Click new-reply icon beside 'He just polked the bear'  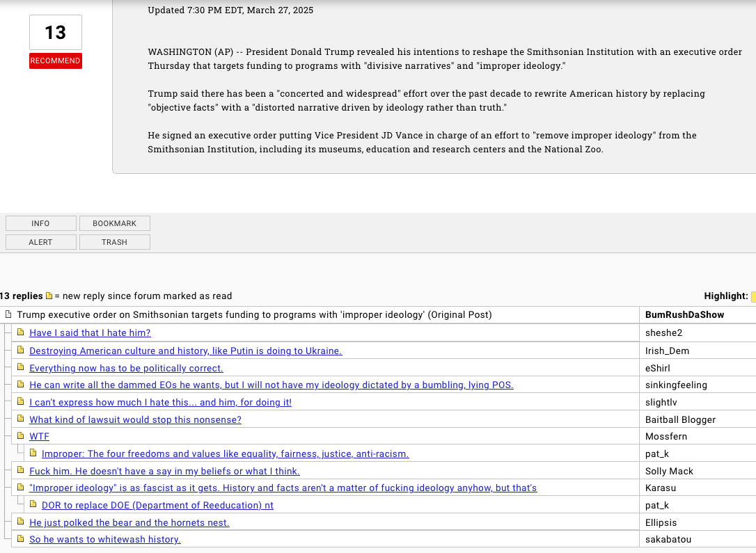(20, 522)
